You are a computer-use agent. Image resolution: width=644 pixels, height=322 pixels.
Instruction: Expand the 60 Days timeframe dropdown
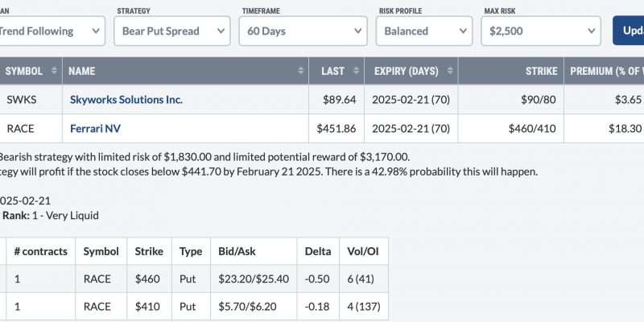pos(303,31)
